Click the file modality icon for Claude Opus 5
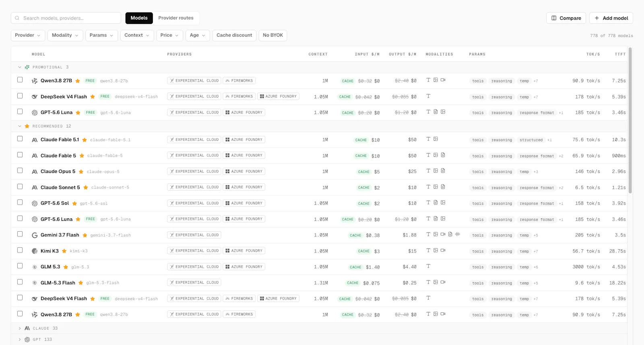 (x=443, y=171)
